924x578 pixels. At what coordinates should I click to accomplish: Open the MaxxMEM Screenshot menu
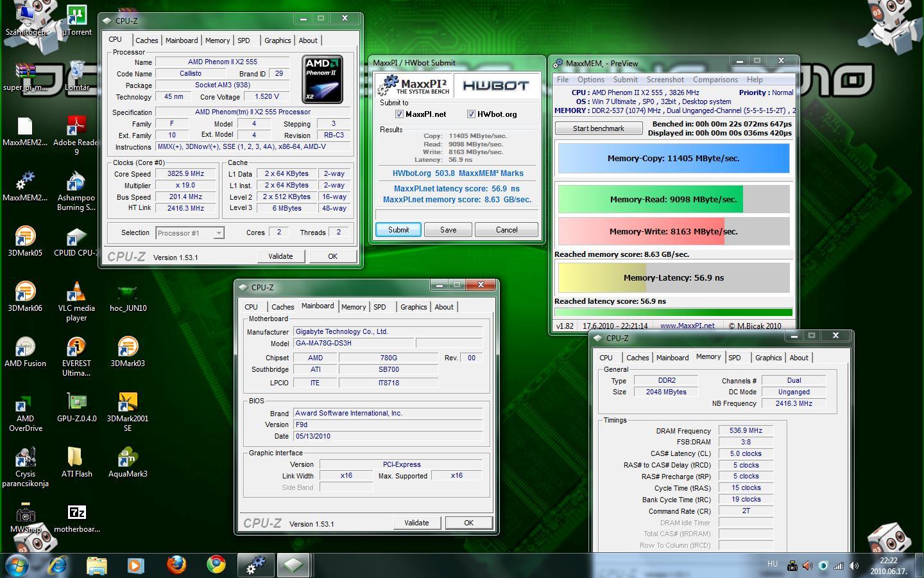pos(665,80)
